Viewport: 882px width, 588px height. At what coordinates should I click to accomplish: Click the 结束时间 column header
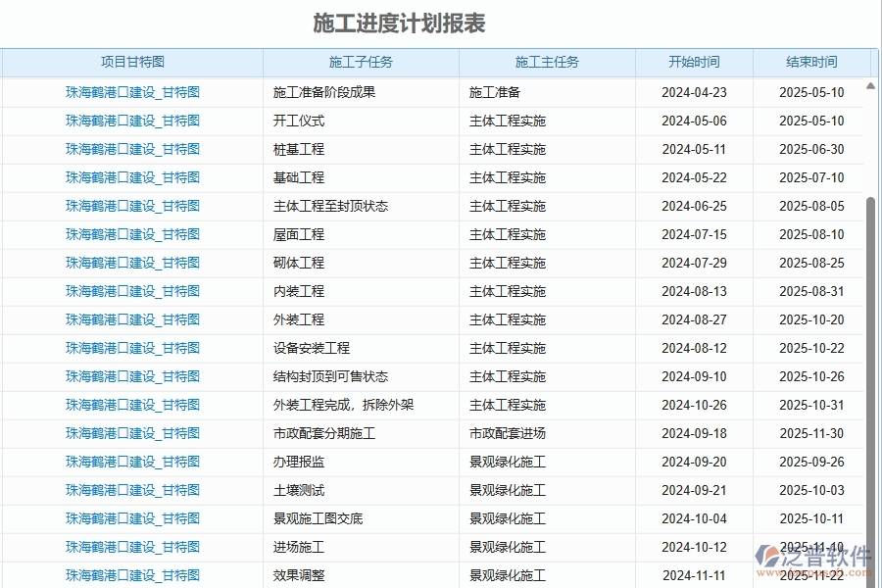click(x=809, y=62)
